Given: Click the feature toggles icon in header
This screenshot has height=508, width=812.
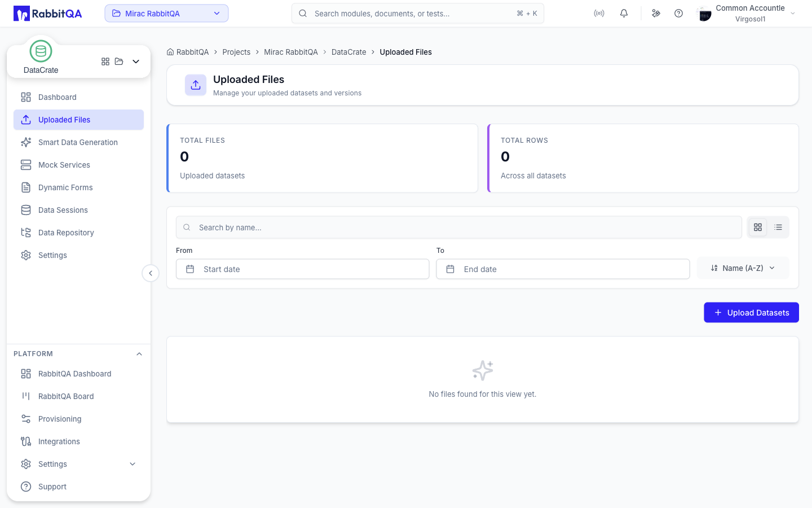Looking at the screenshot, I should (656, 14).
